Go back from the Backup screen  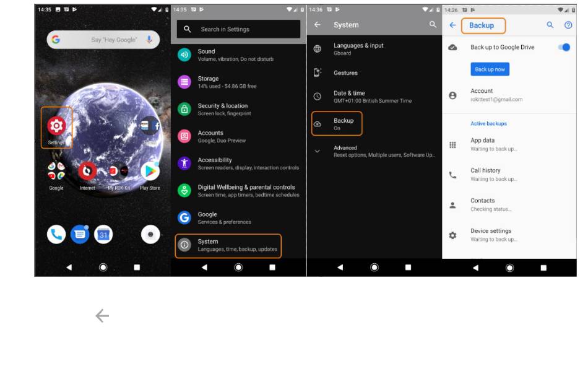click(452, 25)
